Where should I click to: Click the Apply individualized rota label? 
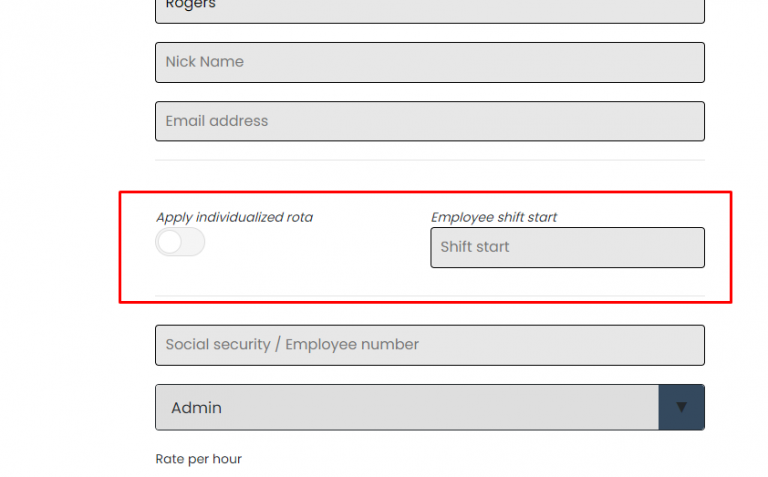[234, 217]
